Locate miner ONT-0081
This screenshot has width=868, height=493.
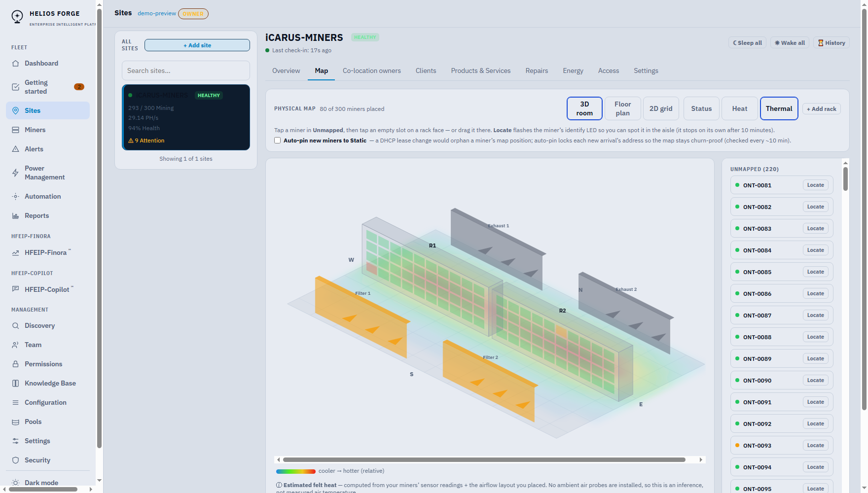point(816,185)
